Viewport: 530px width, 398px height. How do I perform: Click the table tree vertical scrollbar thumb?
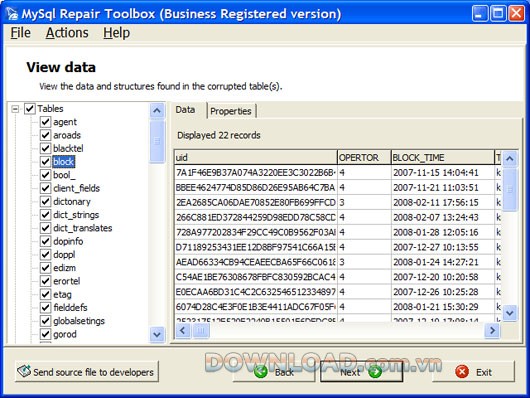pos(157,141)
